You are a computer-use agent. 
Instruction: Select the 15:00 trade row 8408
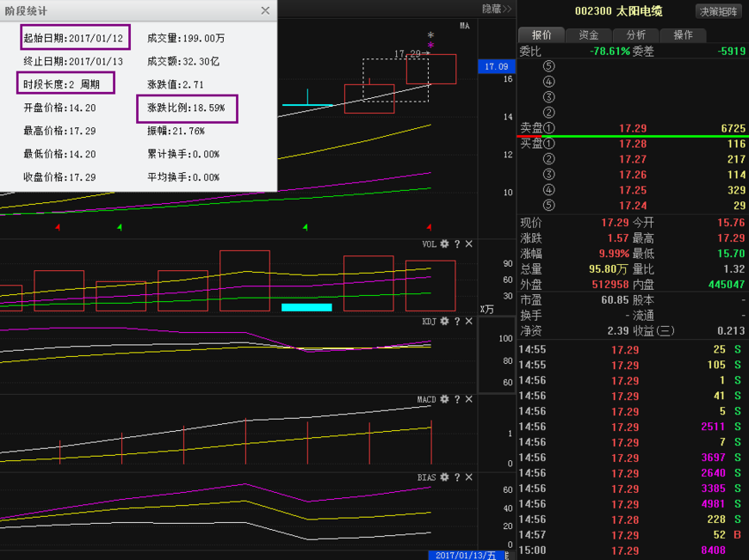tap(632, 551)
